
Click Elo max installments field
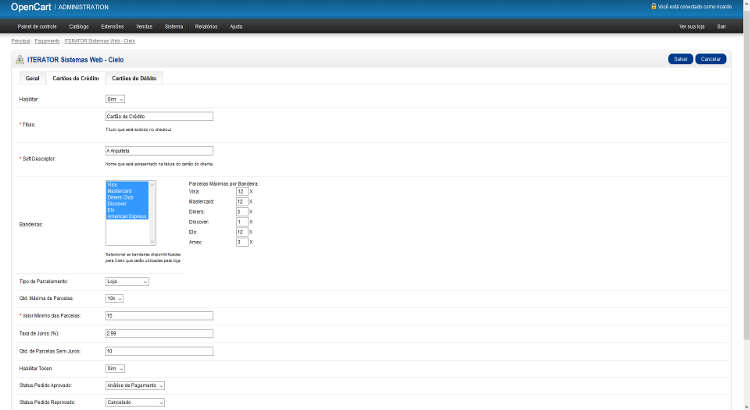242,232
